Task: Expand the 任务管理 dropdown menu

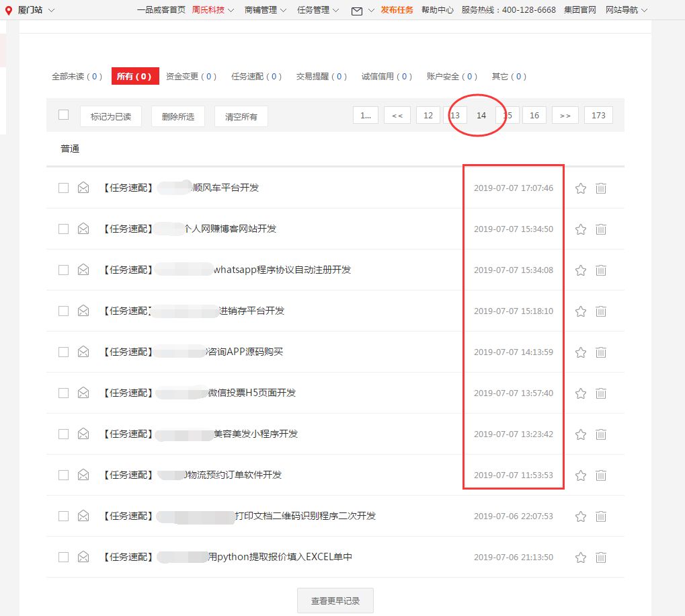Action: [x=315, y=10]
